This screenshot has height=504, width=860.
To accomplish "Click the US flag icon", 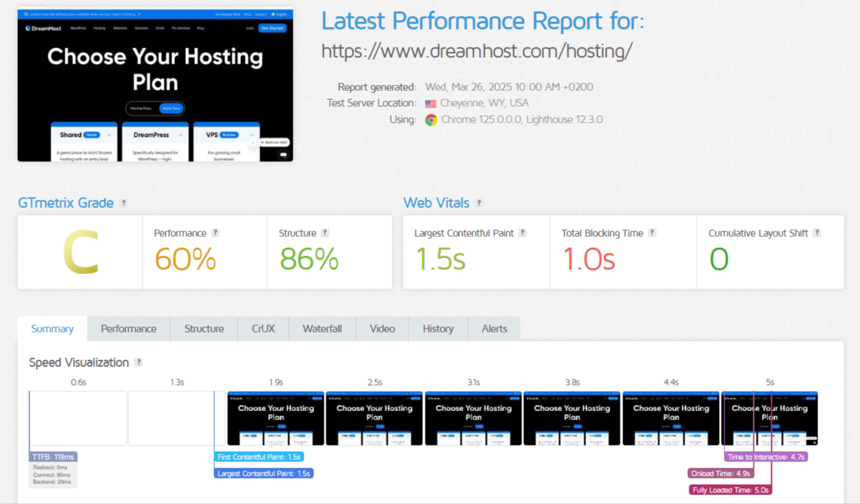I will click(x=430, y=103).
